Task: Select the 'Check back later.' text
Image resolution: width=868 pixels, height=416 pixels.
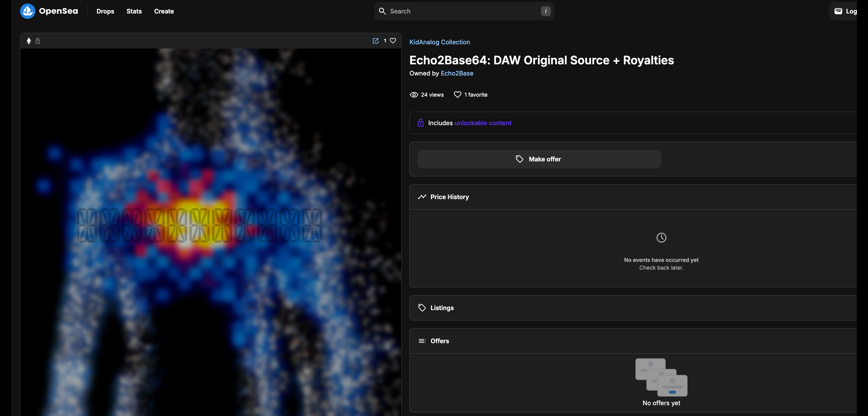Action: pyautogui.click(x=661, y=268)
